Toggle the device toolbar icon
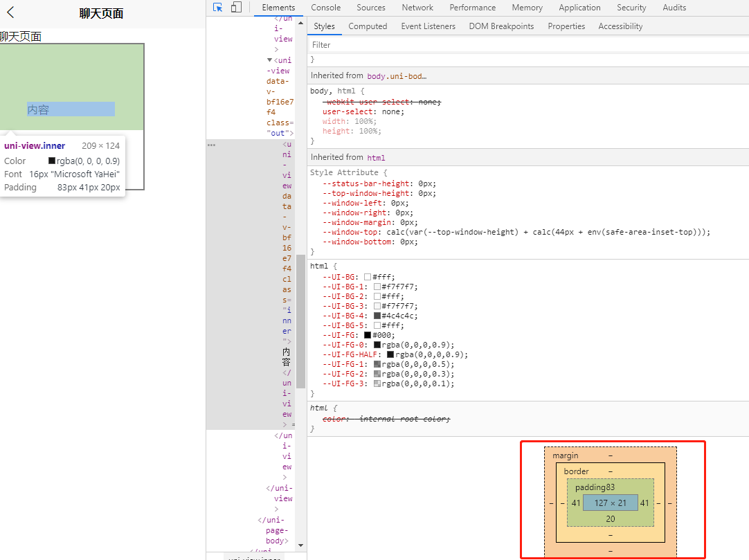Viewport: 749px width, 560px height. coord(236,7)
